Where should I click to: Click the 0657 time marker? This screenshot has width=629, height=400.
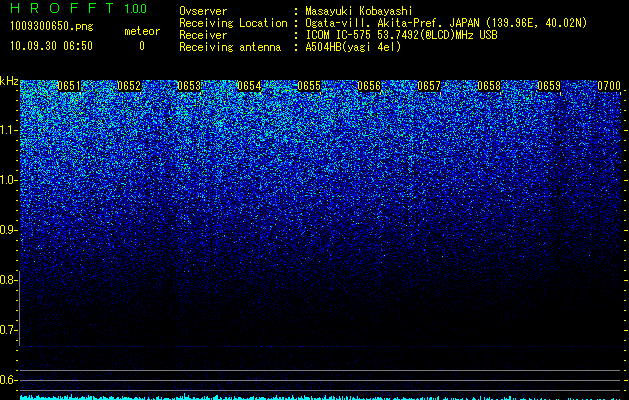point(429,86)
